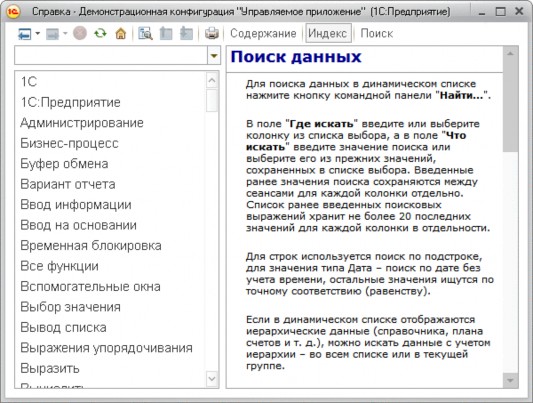Select index entry Выбор значения

tap(70, 307)
